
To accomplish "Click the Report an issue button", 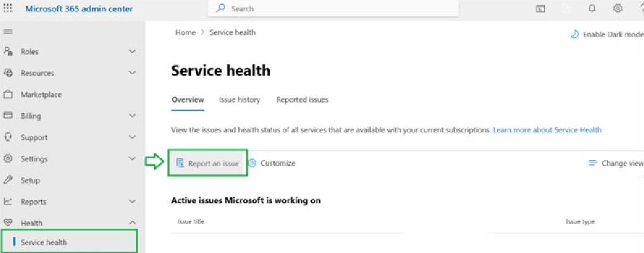I will pos(208,163).
